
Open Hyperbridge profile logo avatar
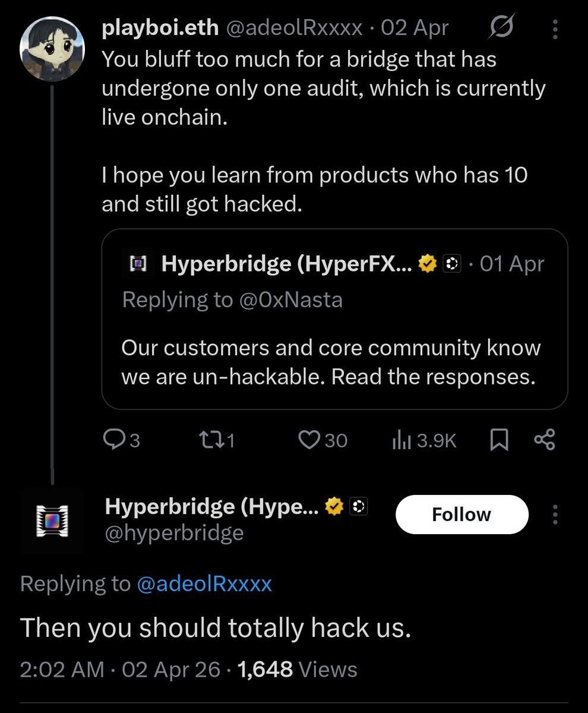[x=51, y=521]
